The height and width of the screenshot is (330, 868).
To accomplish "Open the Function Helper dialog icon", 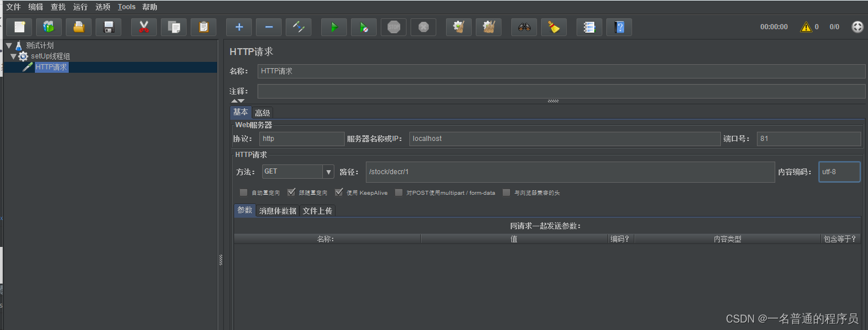I will (x=589, y=27).
